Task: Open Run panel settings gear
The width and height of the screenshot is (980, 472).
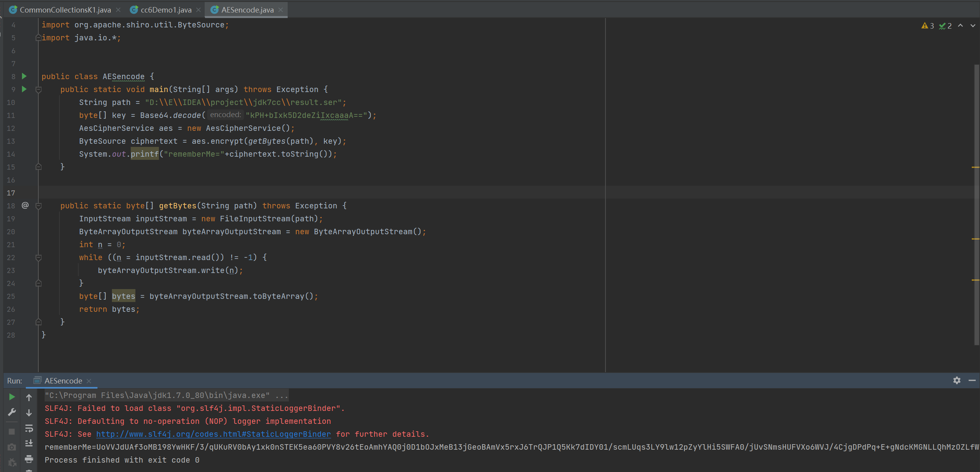Action: (x=957, y=380)
